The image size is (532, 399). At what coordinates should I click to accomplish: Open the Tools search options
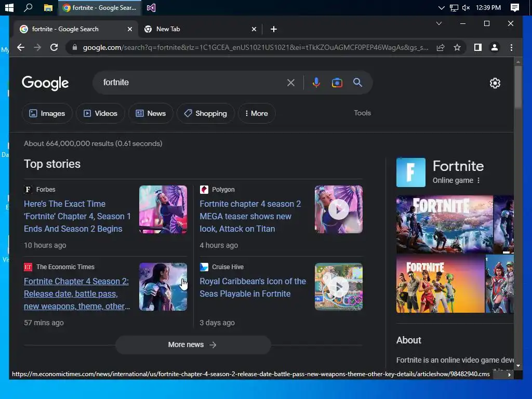362,113
